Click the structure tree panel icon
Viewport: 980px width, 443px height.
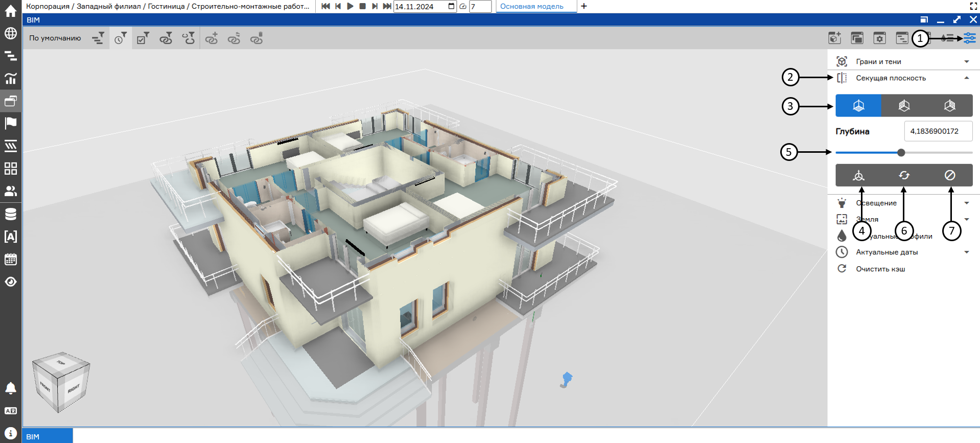tap(902, 38)
